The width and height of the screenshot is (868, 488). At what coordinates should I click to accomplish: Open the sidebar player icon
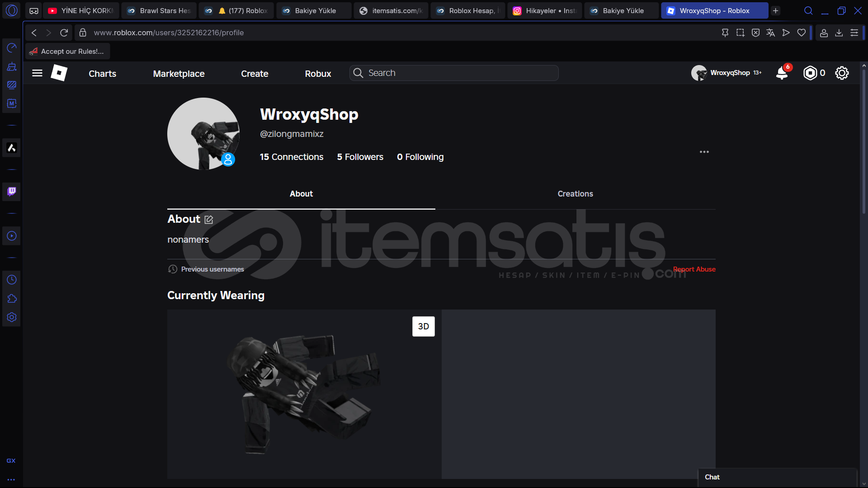click(x=12, y=236)
